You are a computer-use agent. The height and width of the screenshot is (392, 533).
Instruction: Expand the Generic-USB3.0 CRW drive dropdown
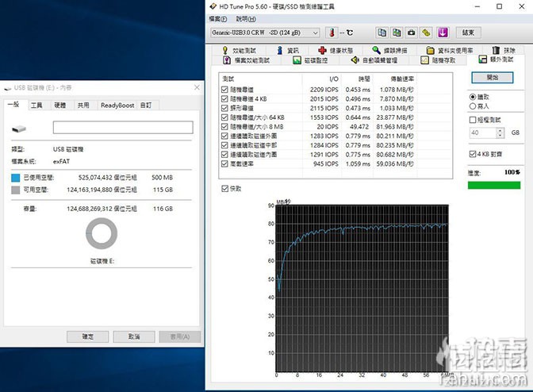316,33
